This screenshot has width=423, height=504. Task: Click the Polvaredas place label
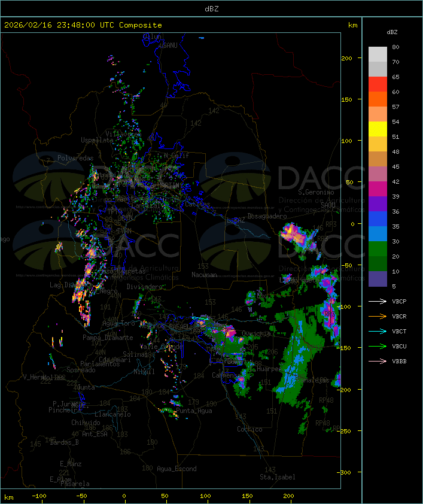pos(75,158)
